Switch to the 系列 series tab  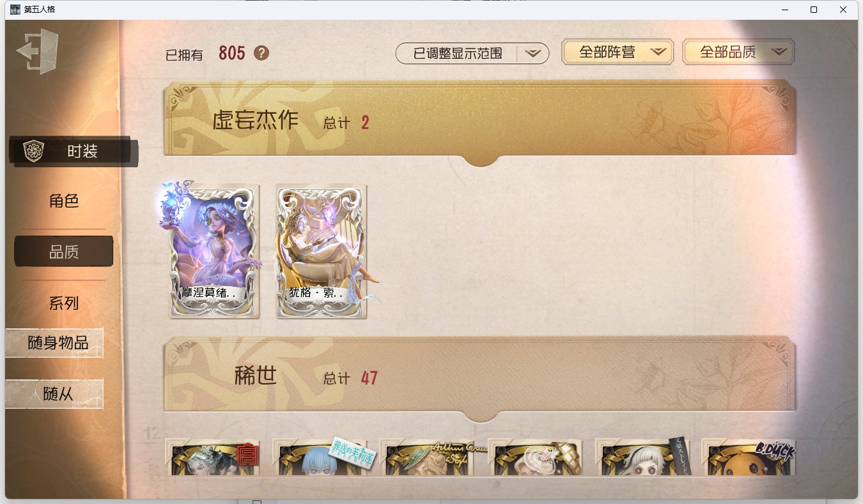pyautogui.click(x=64, y=303)
